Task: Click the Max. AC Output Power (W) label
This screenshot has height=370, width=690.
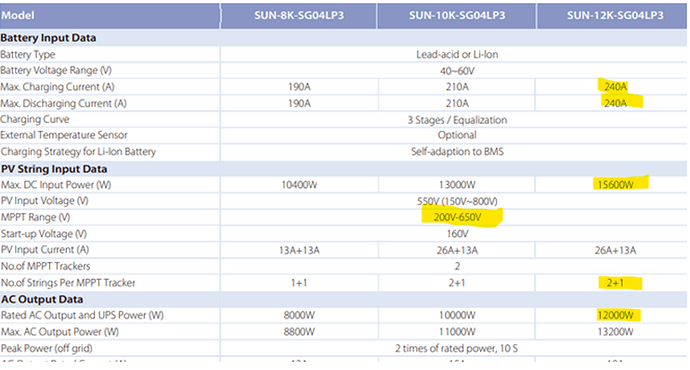Action: [60, 332]
